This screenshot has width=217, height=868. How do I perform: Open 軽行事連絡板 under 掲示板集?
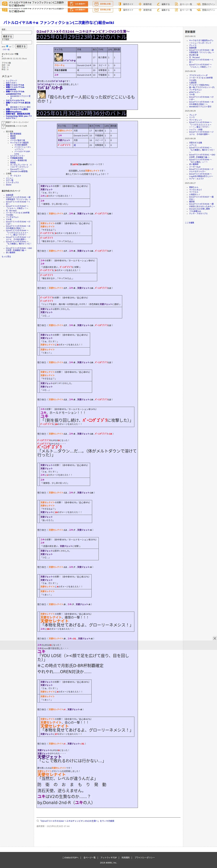coord(16,134)
